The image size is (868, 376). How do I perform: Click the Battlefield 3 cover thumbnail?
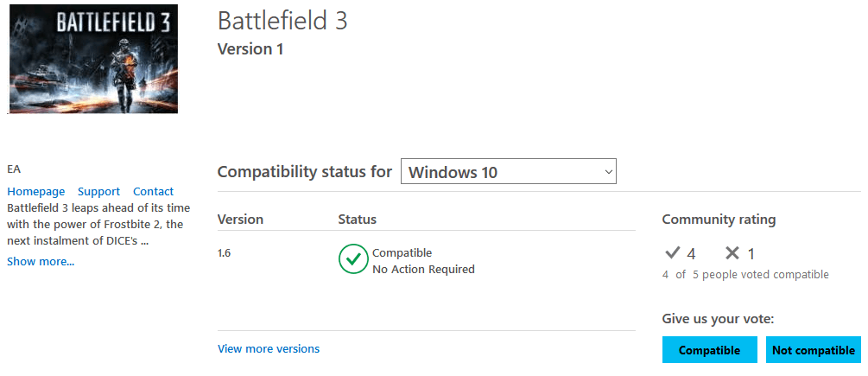(x=92, y=59)
